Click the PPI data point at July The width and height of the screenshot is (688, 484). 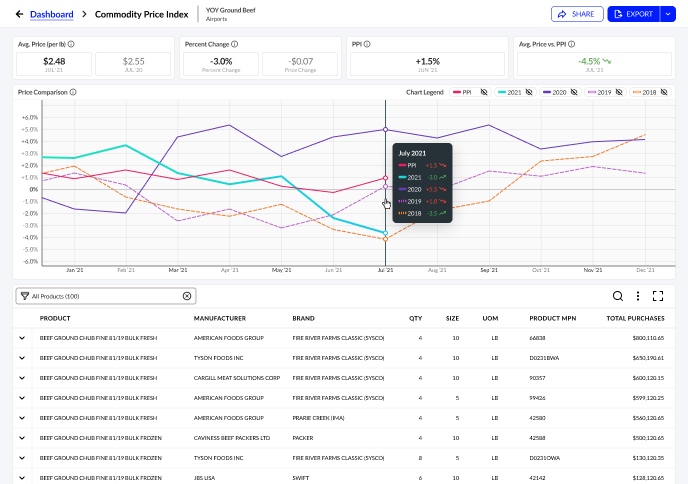point(385,178)
